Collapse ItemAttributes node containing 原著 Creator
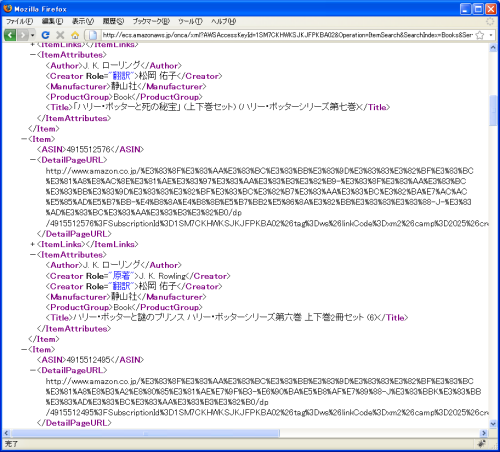This screenshot has width=500, height=452. (32, 255)
